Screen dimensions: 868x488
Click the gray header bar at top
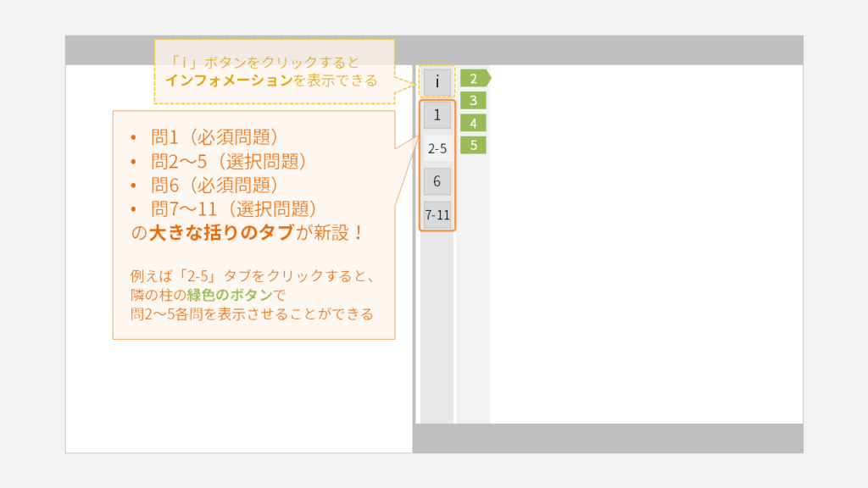[593, 50]
